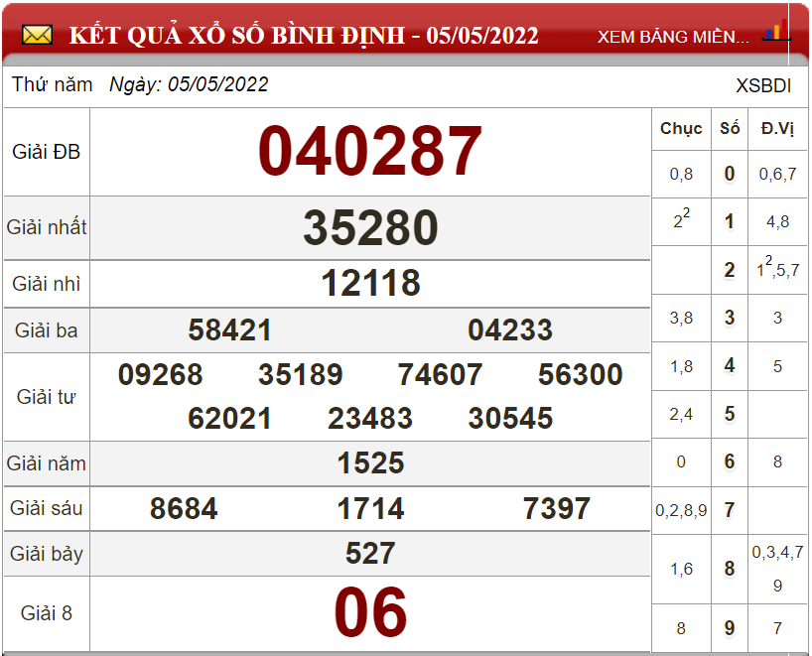Highlight digit 7 in the Số column

(x=730, y=510)
